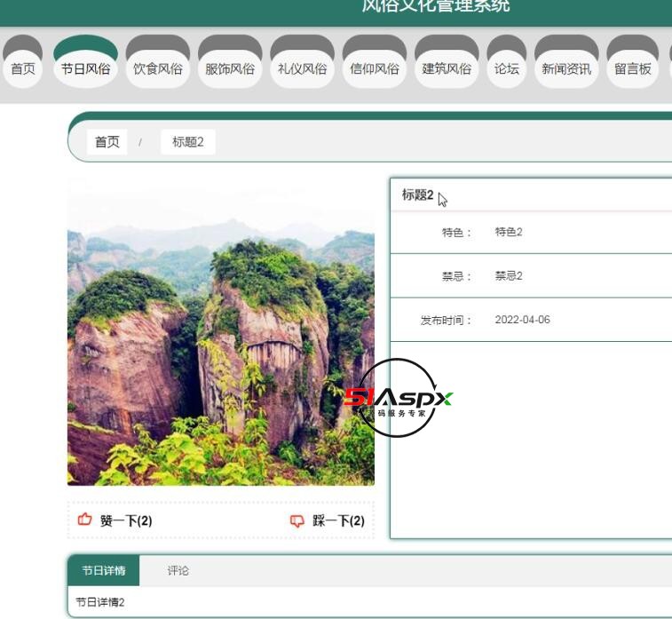
Task: Click the thumbs-down dislike icon
Action: coord(297,520)
